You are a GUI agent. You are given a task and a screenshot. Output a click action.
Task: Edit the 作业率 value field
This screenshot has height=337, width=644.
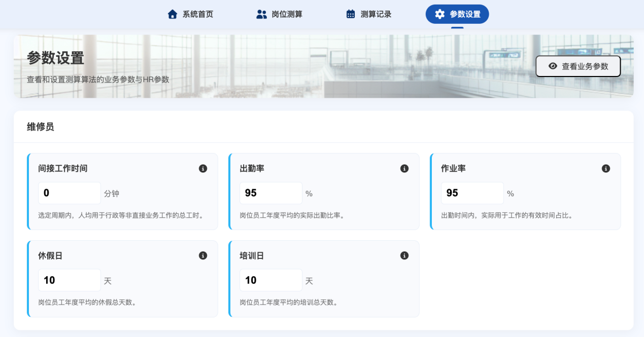(472, 193)
